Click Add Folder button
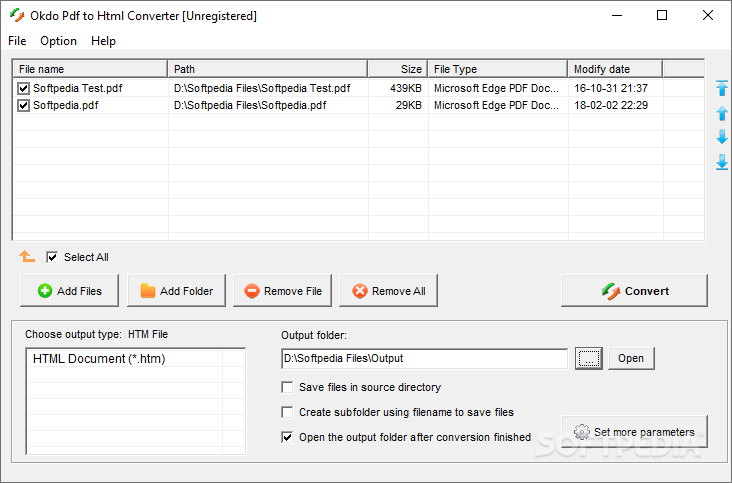 (176, 291)
